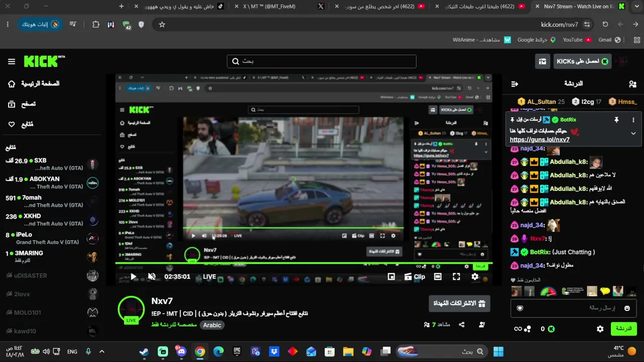Open a new browser tab with plus

click(121, 7)
